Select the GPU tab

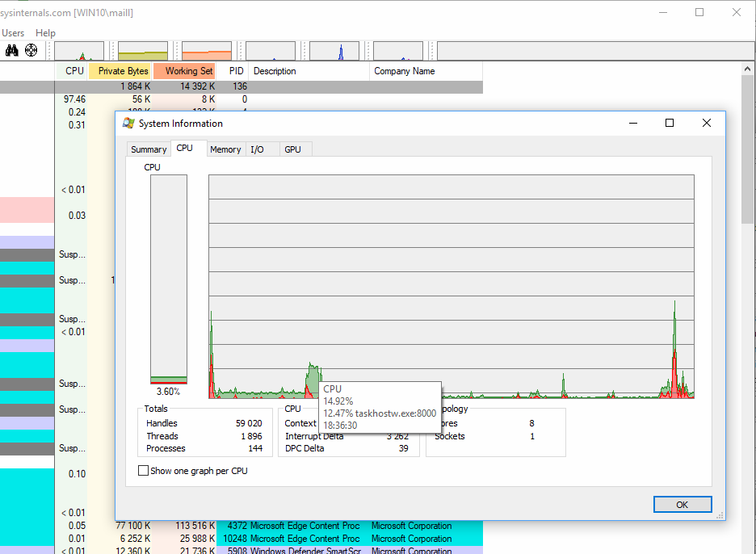coord(292,149)
